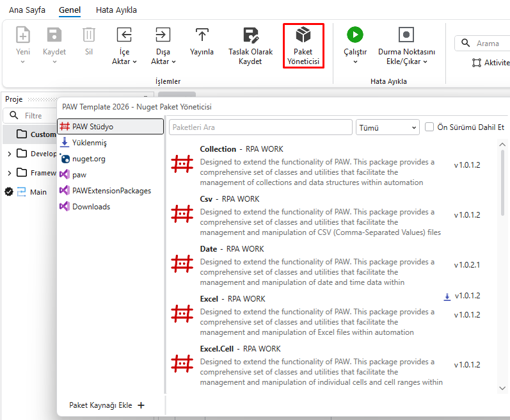Screen dimensions: 510x420
Task: Click the İçe Aktar import icon
Action: [124, 35]
